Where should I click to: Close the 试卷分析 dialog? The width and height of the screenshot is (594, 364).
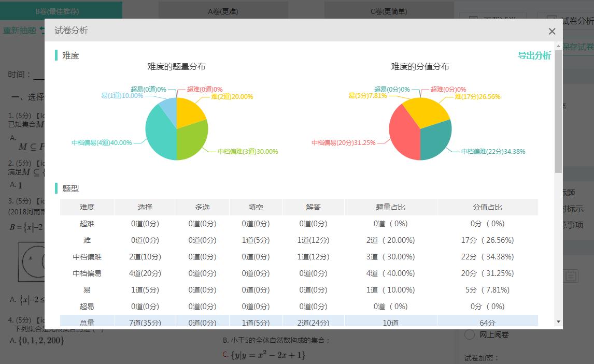551,31
